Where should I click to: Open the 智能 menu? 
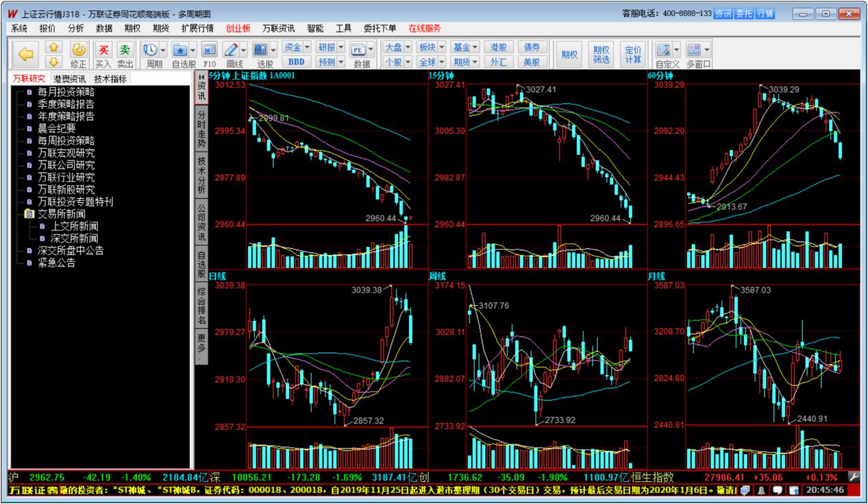pos(315,28)
